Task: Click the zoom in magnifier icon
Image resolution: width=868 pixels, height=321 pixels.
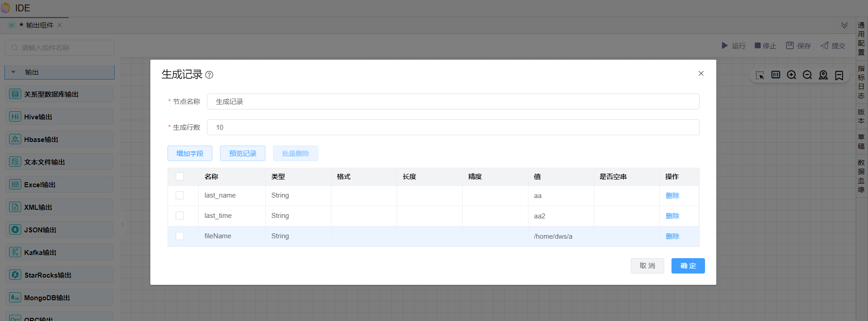Action: click(791, 75)
